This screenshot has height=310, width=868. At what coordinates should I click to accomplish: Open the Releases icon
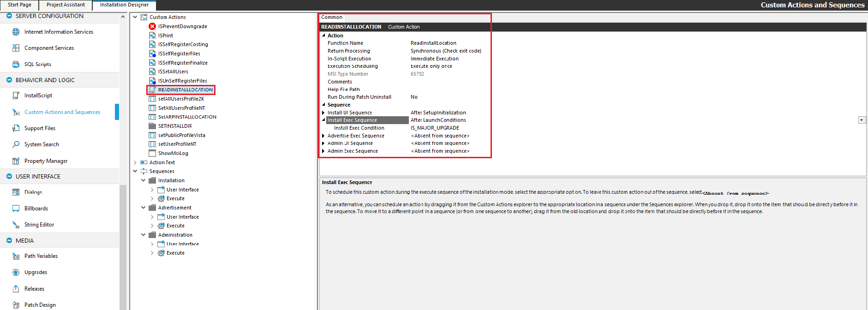click(16, 289)
